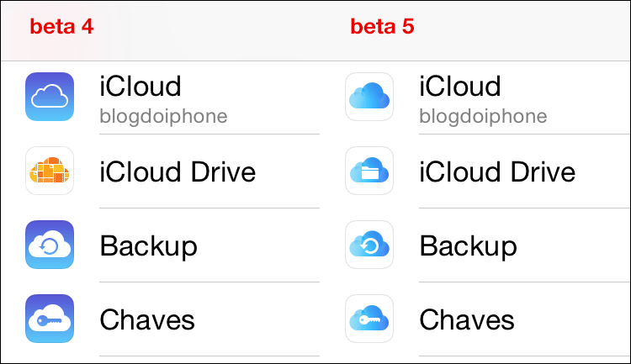631x364 pixels.
Task: Click the beta 4 Chaves key cloud icon
Action: 50,319
